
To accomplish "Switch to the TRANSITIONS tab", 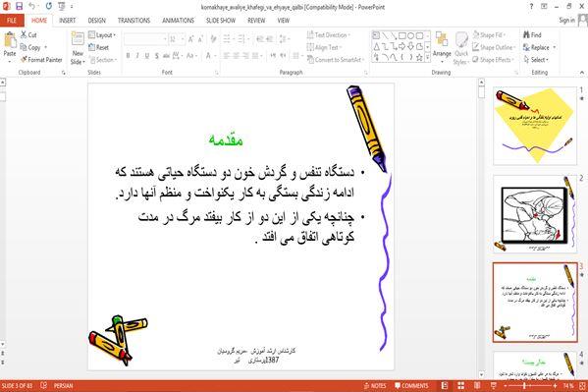I will pyautogui.click(x=134, y=21).
